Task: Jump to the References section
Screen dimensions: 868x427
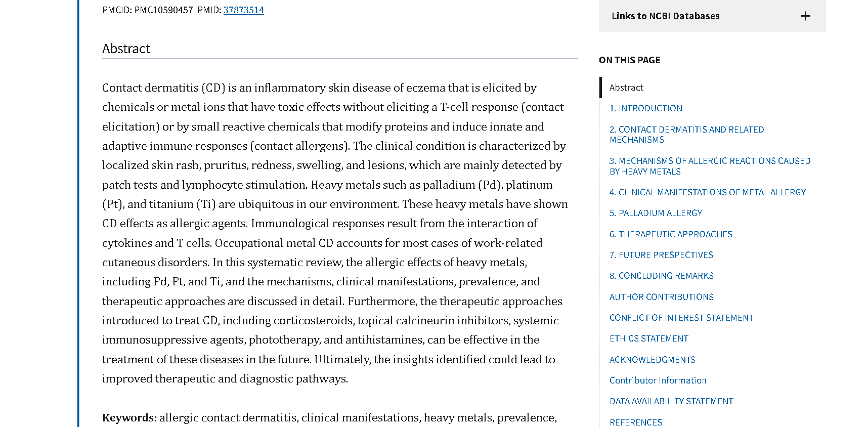Action: point(635,422)
